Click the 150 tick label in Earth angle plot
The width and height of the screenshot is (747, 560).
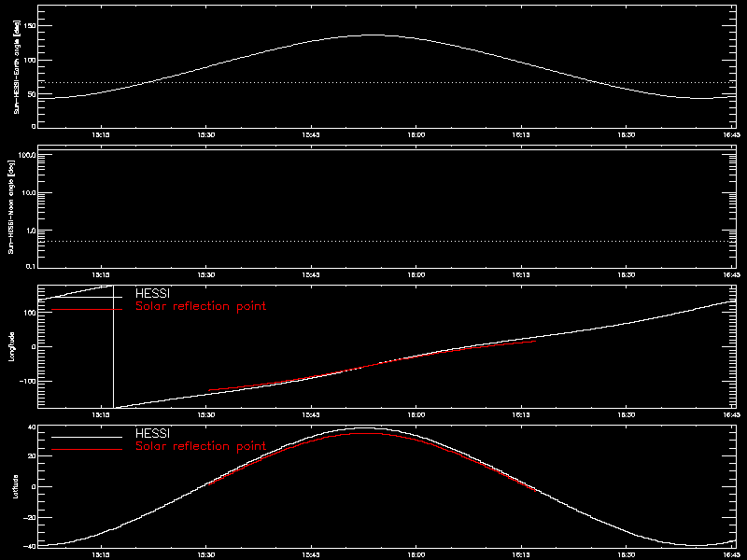[x=31, y=26]
